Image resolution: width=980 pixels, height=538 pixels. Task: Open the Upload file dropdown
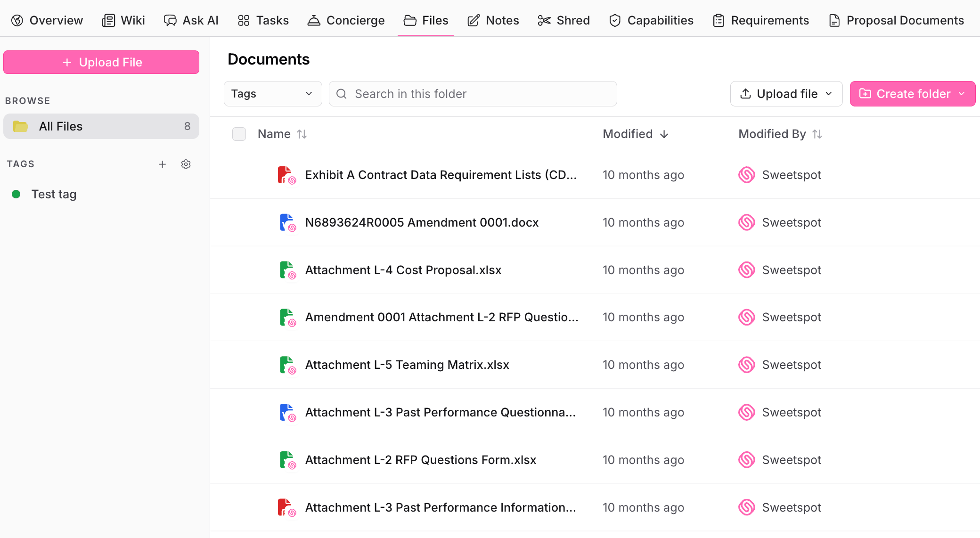pos(786,94)
